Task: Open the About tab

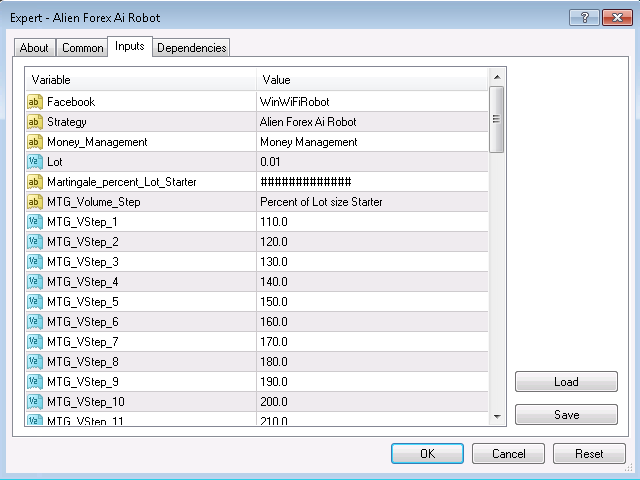Action: 34,48
